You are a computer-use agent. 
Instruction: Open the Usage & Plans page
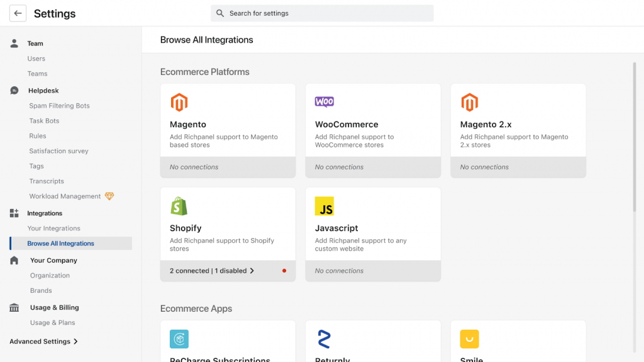[53, 323]
